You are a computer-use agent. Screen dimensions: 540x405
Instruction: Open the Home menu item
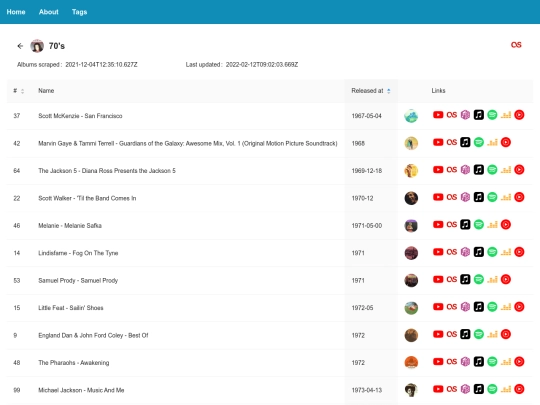point(16,12)
